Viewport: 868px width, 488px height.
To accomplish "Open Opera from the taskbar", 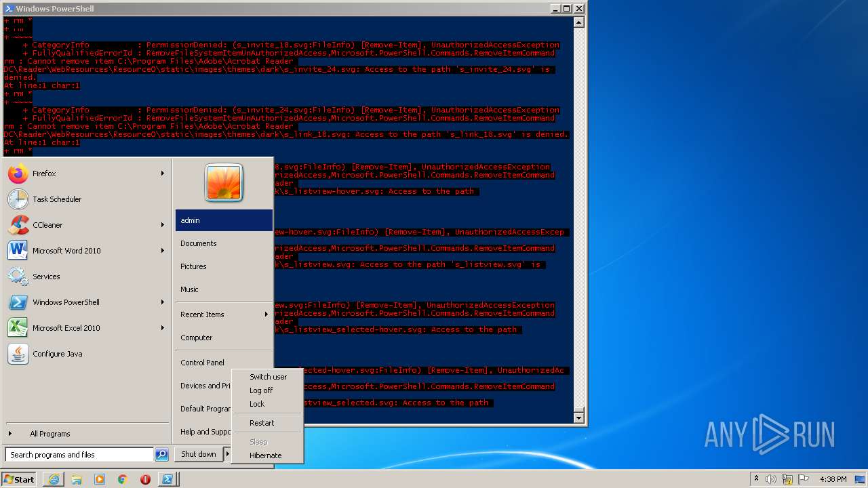I will [145, 479].
